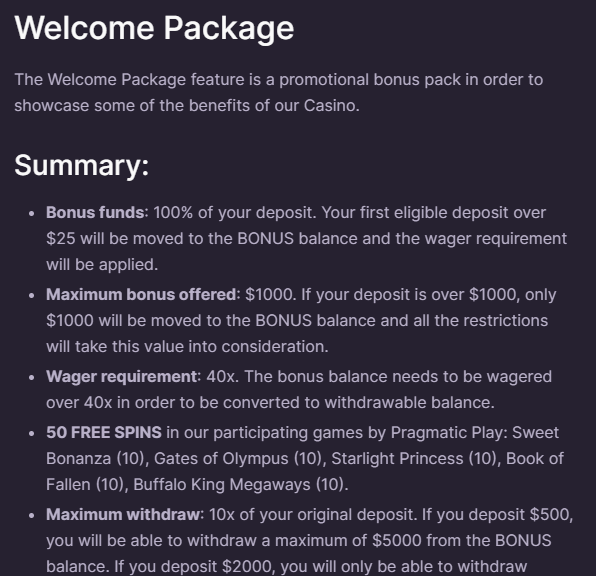The image size is (596, 576).
Task: Click the text 'will be applied'
Action: (x=101, y=265)
